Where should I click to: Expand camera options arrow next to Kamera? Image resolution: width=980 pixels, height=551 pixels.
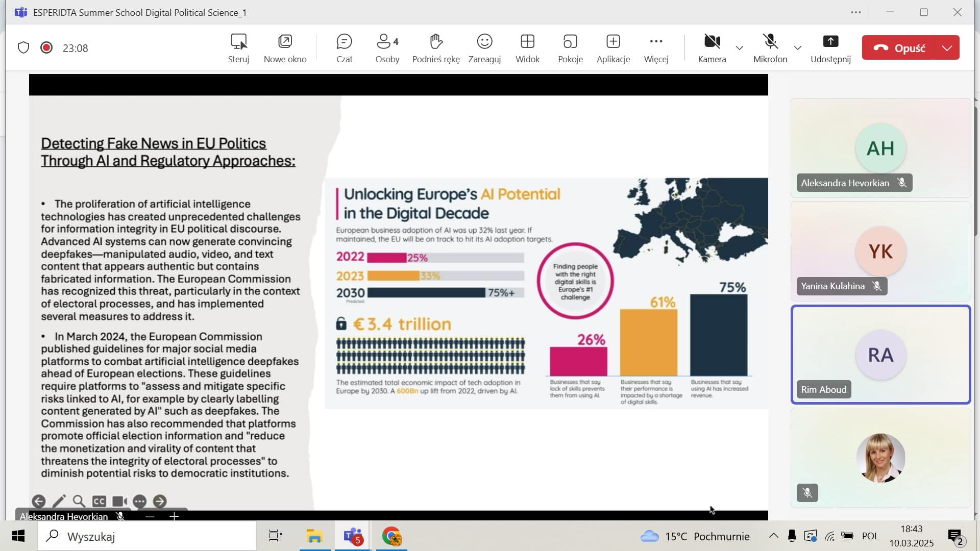click(739, 48)
